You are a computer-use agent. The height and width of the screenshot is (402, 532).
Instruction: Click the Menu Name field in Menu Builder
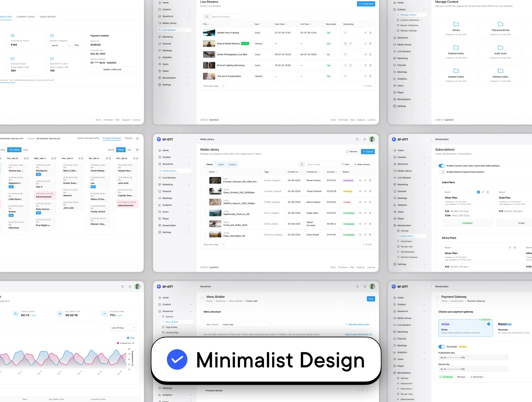coord(246,325)
